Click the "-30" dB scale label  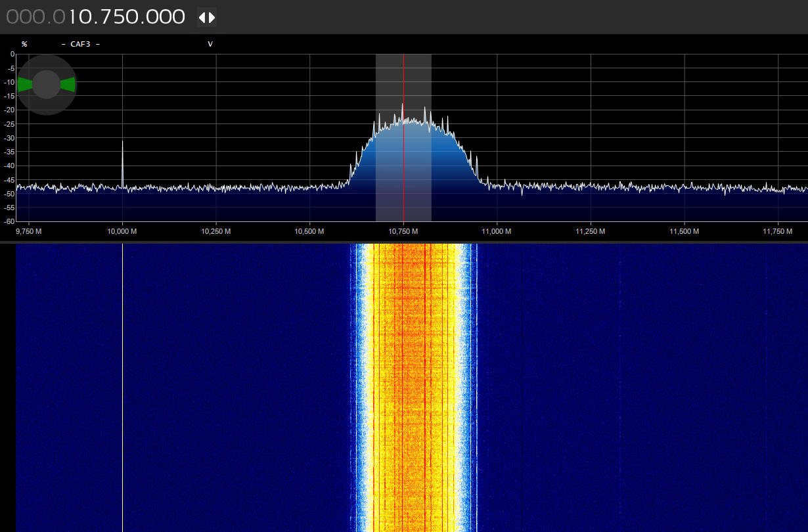click(10, 138)
